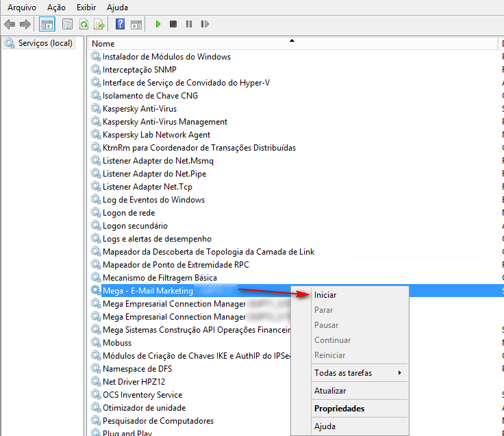Click the Export List toolbar icon
Viewport: 504px width, 436px height.
pyautogui.click(x=99, y=25)
